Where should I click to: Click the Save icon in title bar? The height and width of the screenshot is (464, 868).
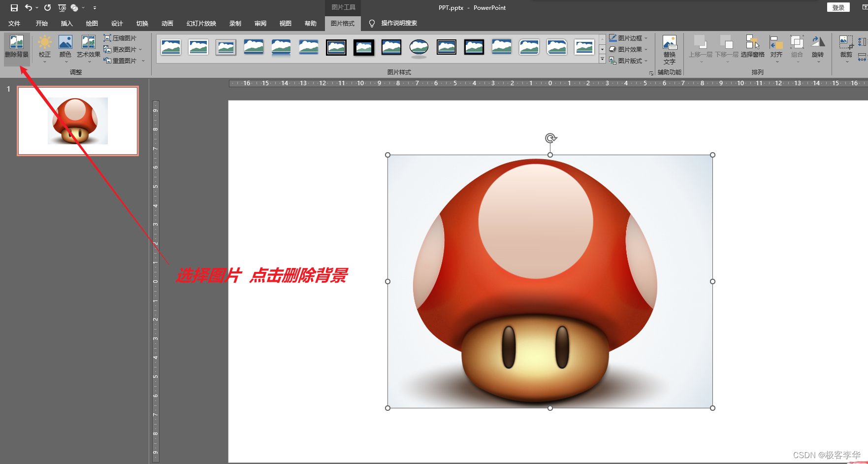coord(14,8)
